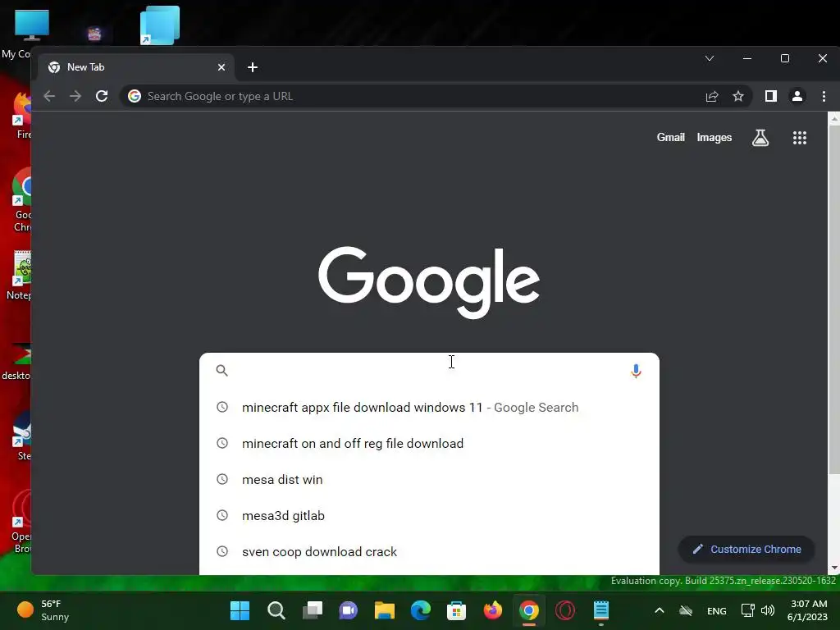Click the magnifier icon in search box

click(x=221, y=370)
